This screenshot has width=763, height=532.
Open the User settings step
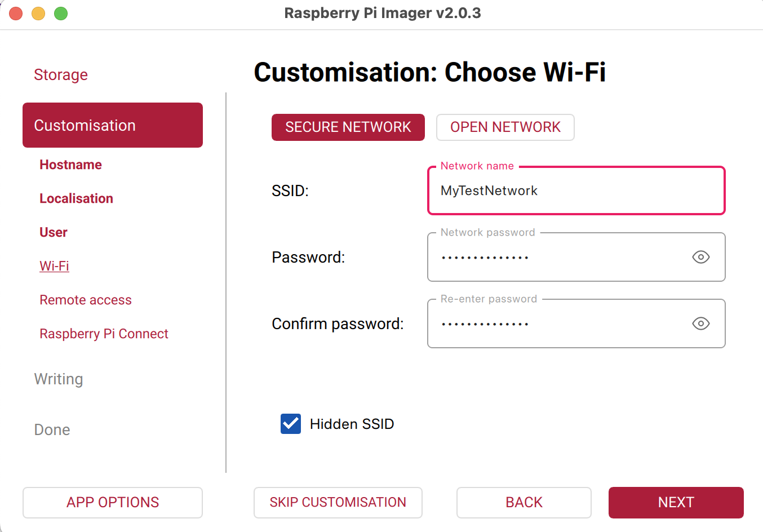[54, 232]
